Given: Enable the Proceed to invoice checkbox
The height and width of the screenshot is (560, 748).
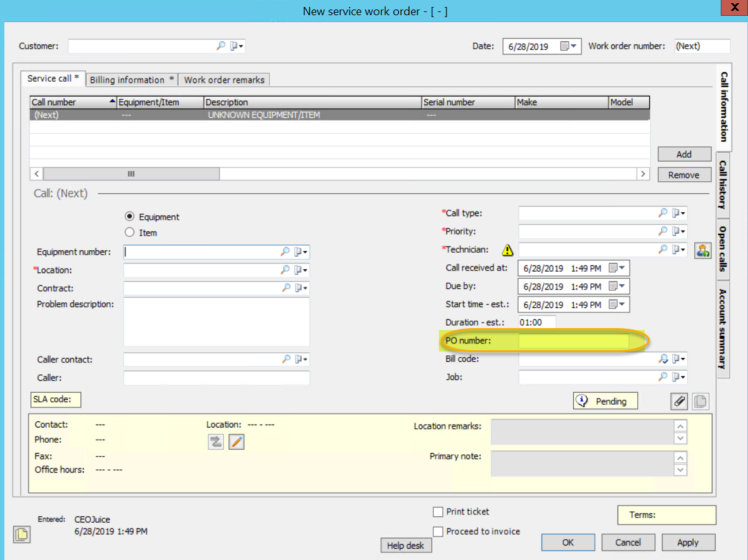Looking at the screenshot, I should pos(438,531).
